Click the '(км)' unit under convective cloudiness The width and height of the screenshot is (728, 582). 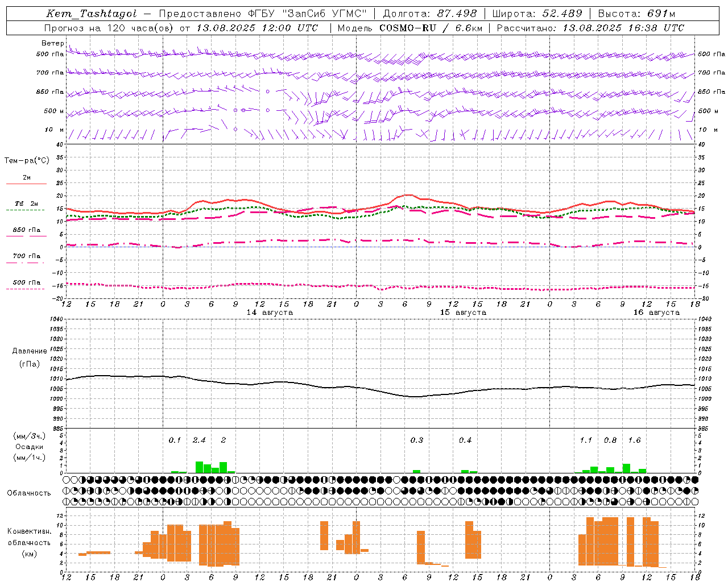(x=29, y=554)
